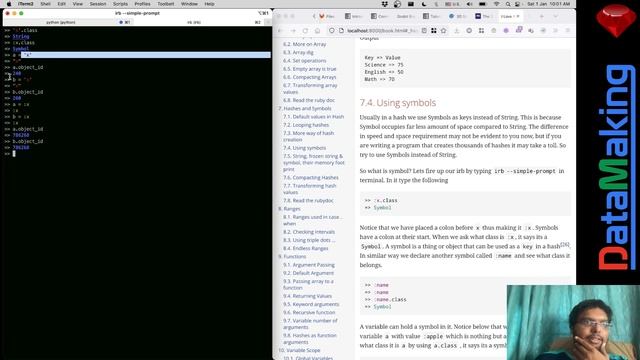
Task: Click the localhost address bar
Action: pos(382,31)
